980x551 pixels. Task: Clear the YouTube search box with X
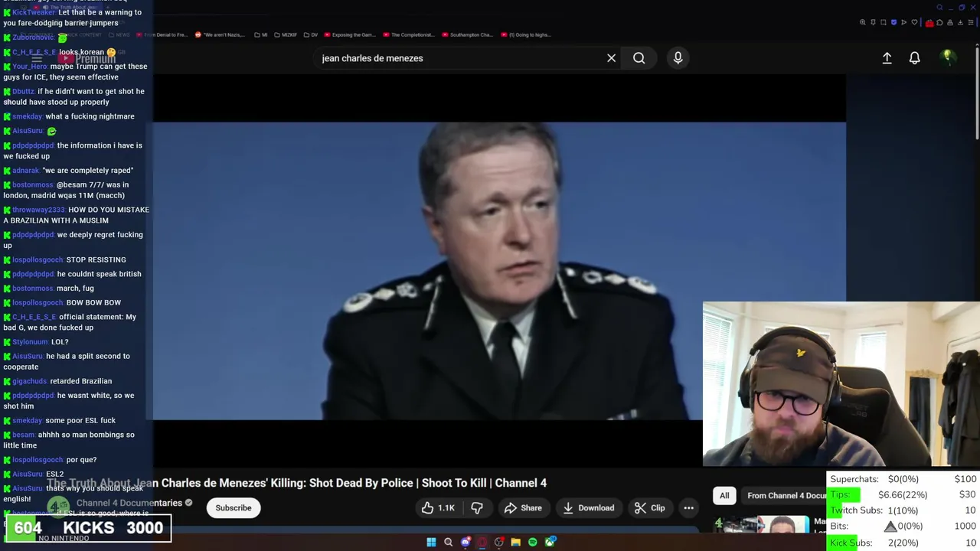[611, 58]
